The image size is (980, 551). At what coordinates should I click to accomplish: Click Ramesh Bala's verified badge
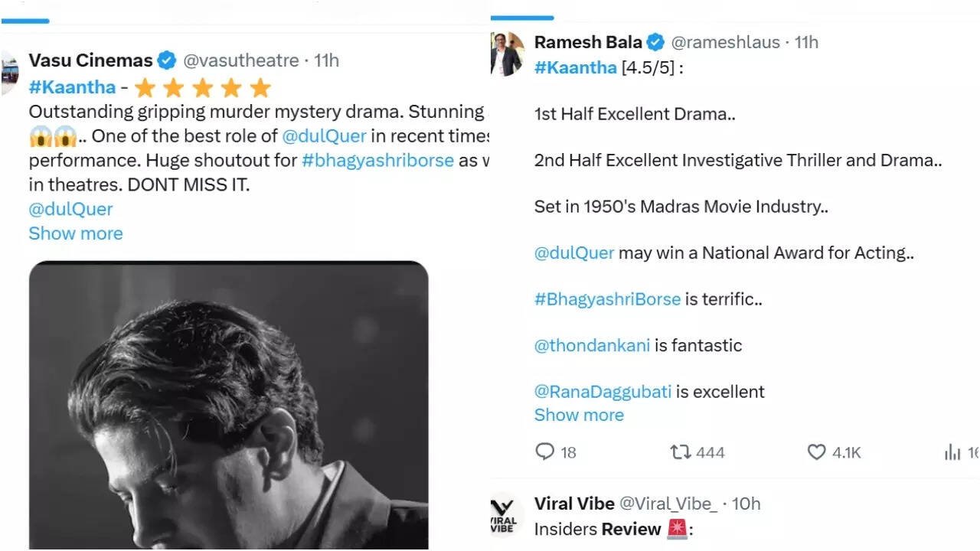point(655,42)
